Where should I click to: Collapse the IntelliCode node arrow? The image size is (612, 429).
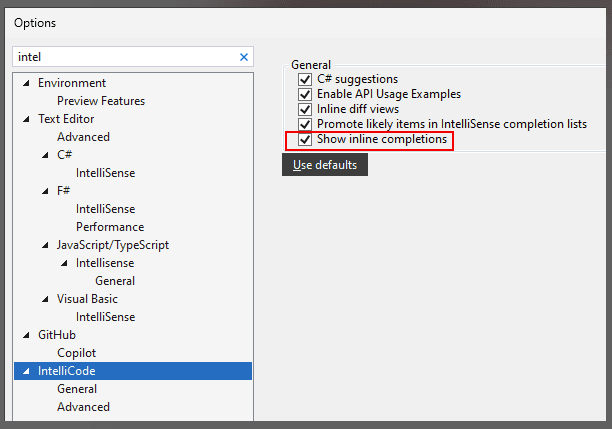[26, 371]
